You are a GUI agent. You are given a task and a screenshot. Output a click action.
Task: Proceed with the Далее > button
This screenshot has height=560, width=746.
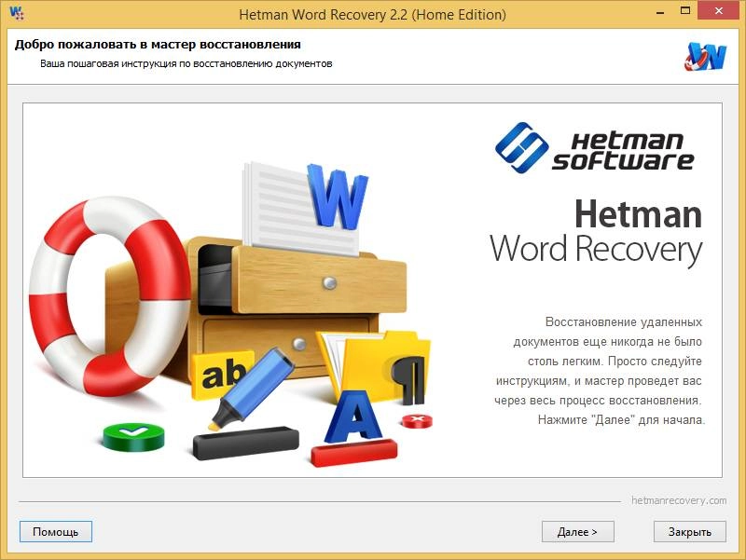(x=577, y=531)
